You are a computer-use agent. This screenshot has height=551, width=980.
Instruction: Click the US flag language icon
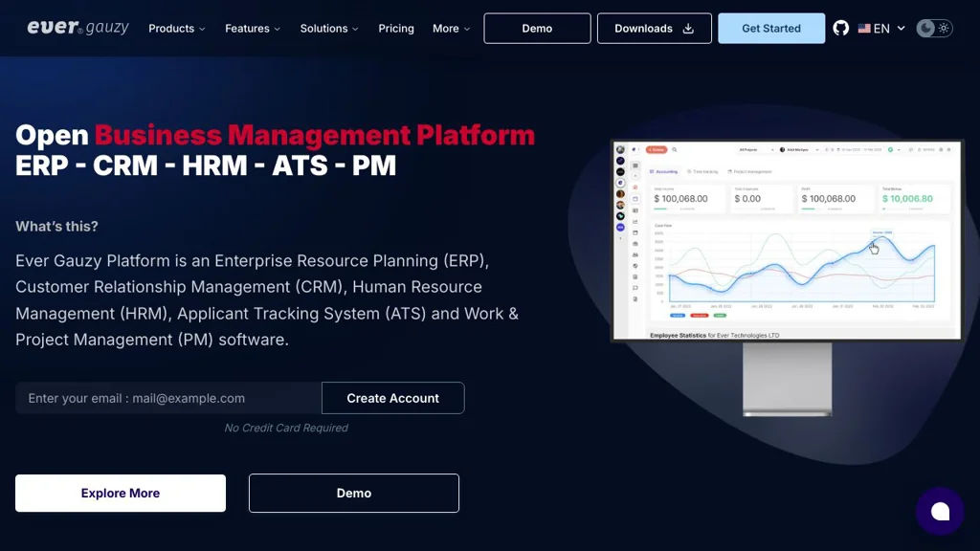pos(864,28)
